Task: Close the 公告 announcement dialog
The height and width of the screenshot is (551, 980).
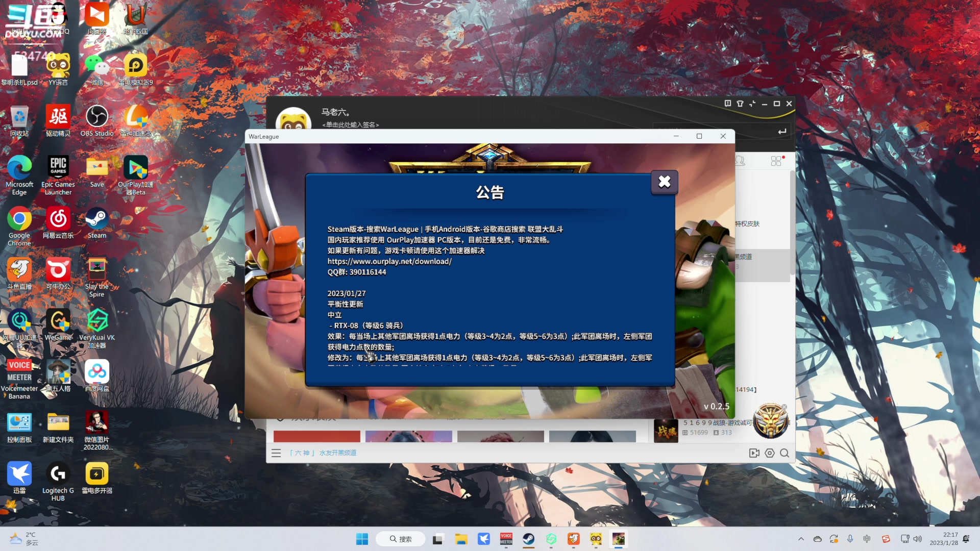Action: [664, 182]
